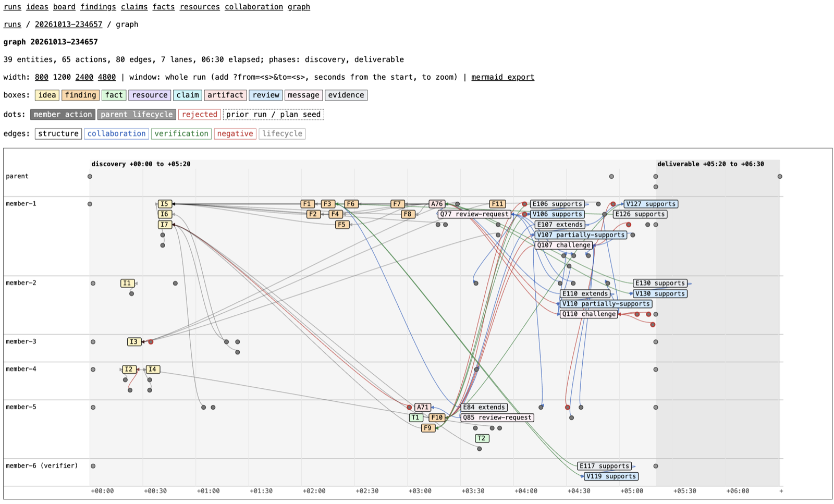This screenshot has width=834, height=504.
Task: Open the E126 supports evidence node
Action: pyautogui.click(x=640, y=214)
